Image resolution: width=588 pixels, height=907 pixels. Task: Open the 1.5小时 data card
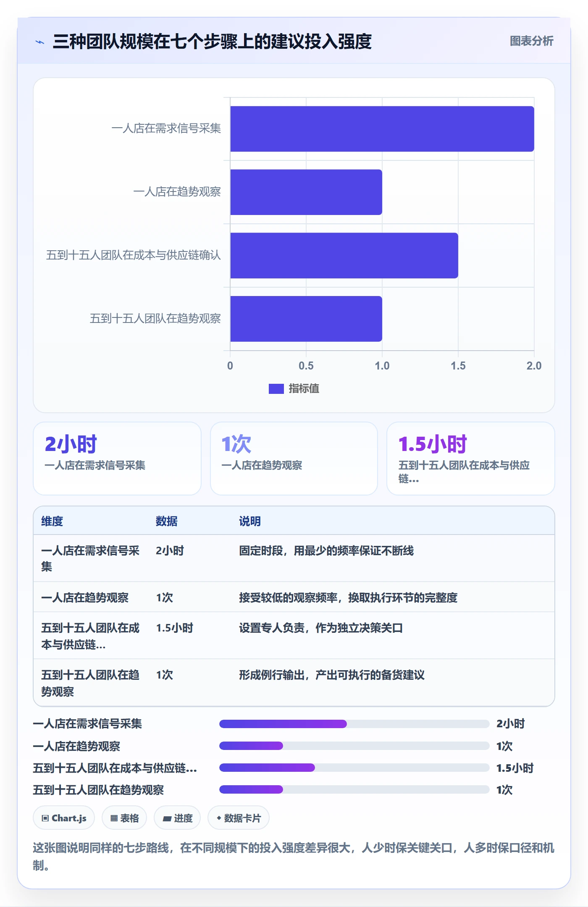pos(471,459)
